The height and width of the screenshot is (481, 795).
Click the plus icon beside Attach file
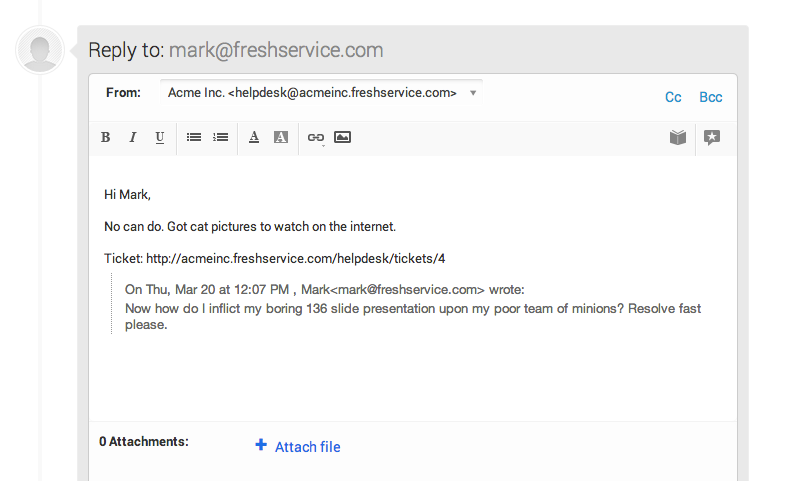(x=261, y=446)
